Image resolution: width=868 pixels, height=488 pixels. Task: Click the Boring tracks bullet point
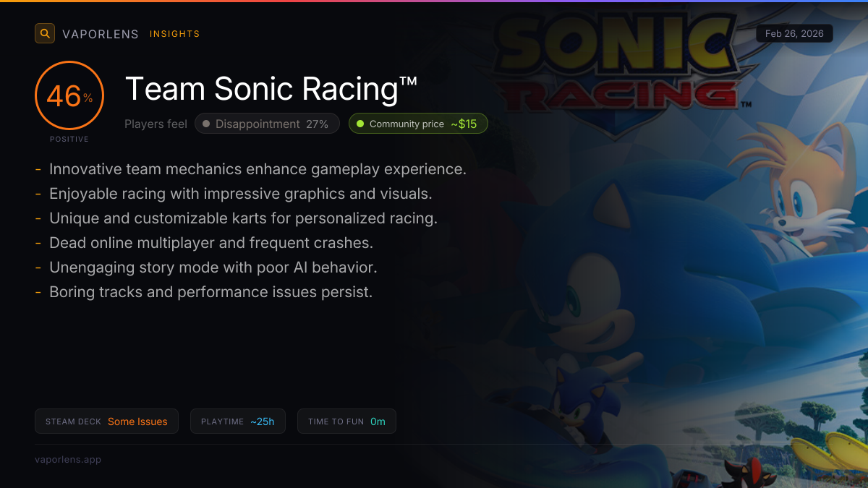click(x=210, y=292)
